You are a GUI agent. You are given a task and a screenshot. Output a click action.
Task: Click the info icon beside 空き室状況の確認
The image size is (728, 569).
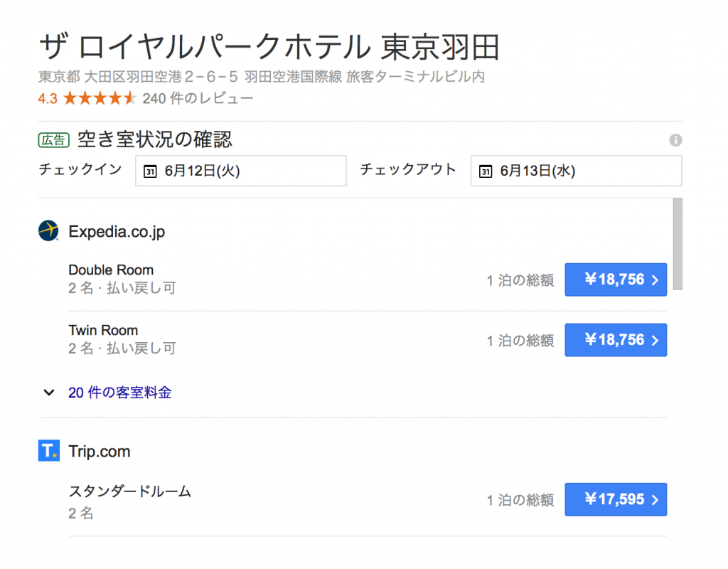(675, 140)
